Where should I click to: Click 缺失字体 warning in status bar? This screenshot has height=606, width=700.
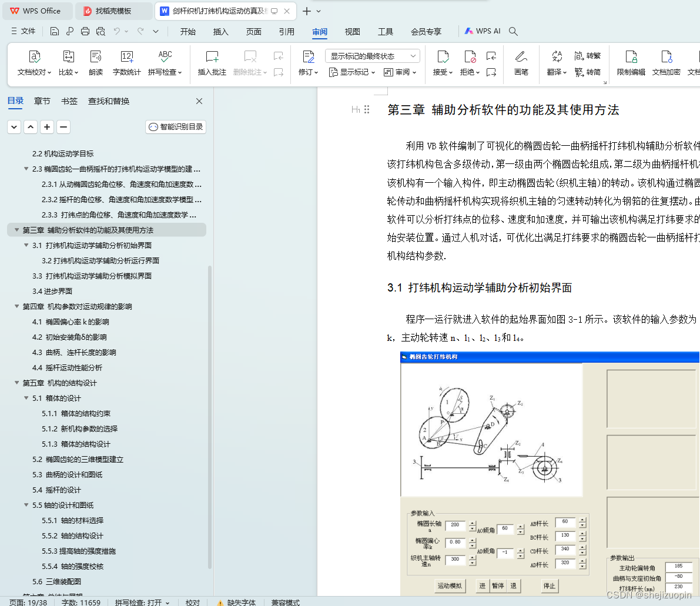(x=237, y=602)
